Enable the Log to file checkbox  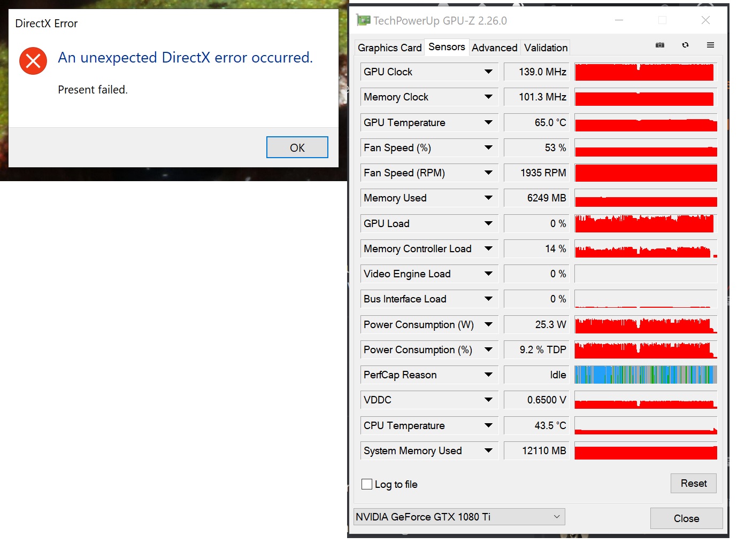(367, 484)
